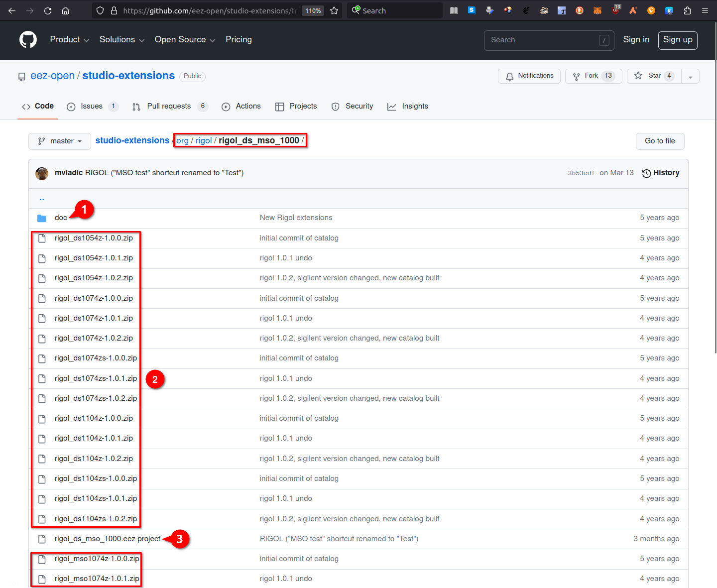Open 'New Rigol extensions' commit message
The width and height of the screenshot is (717, 588).
click(x=296, y=218)
